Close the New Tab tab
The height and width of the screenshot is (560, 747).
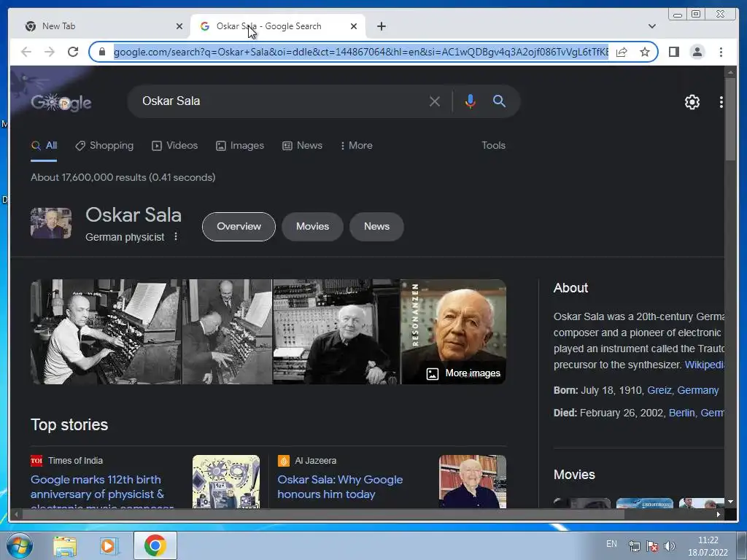point(179,26)
